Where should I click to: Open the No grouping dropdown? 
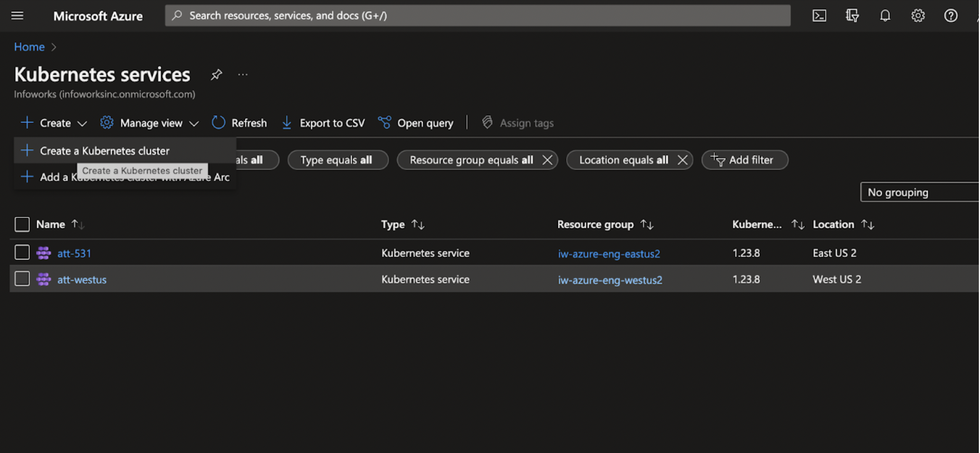coord(919,192)
